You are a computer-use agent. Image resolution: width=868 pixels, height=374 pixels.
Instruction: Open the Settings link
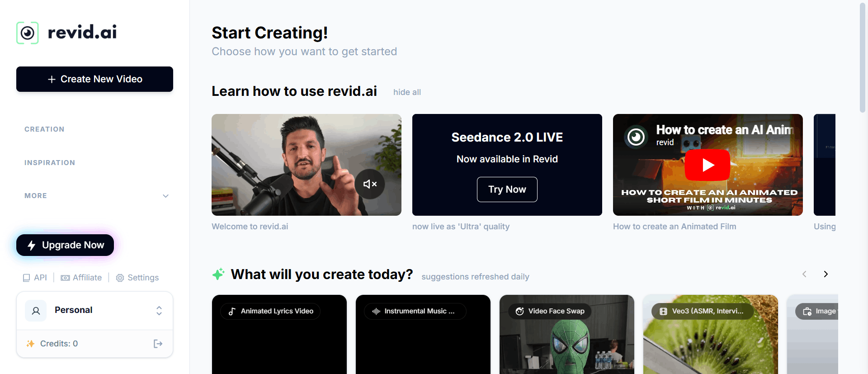143,278
